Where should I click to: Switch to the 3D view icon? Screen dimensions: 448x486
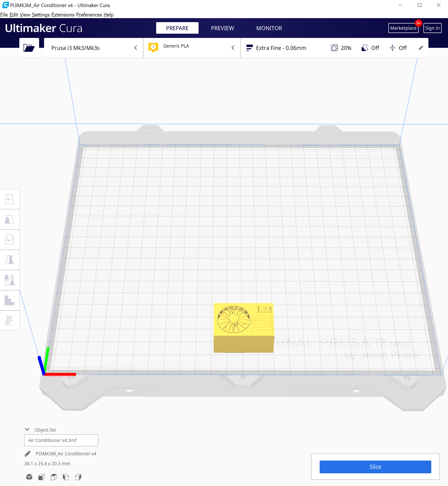click(x=29, y=477)
